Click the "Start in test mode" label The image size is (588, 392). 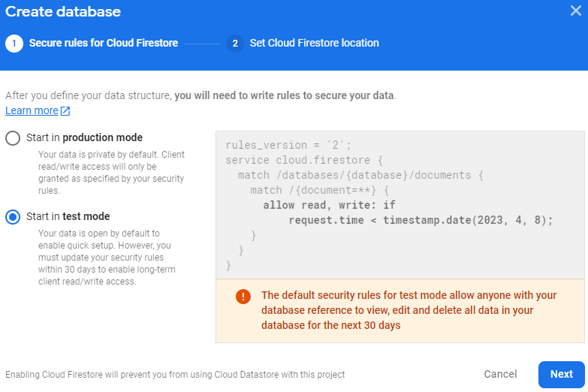(x=68, y=216)
